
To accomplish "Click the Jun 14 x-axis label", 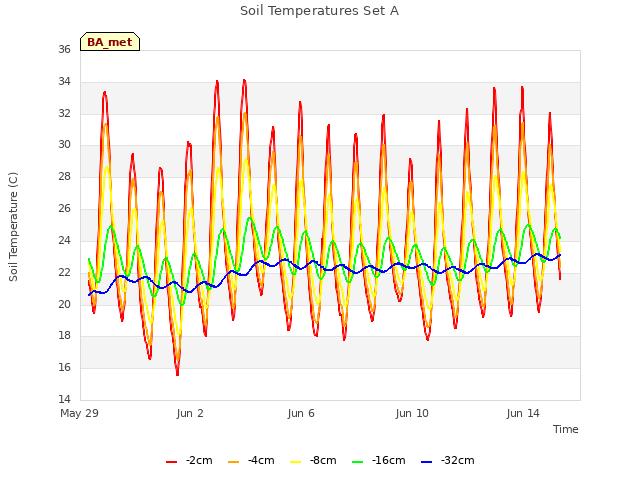I will coord(523,413).
